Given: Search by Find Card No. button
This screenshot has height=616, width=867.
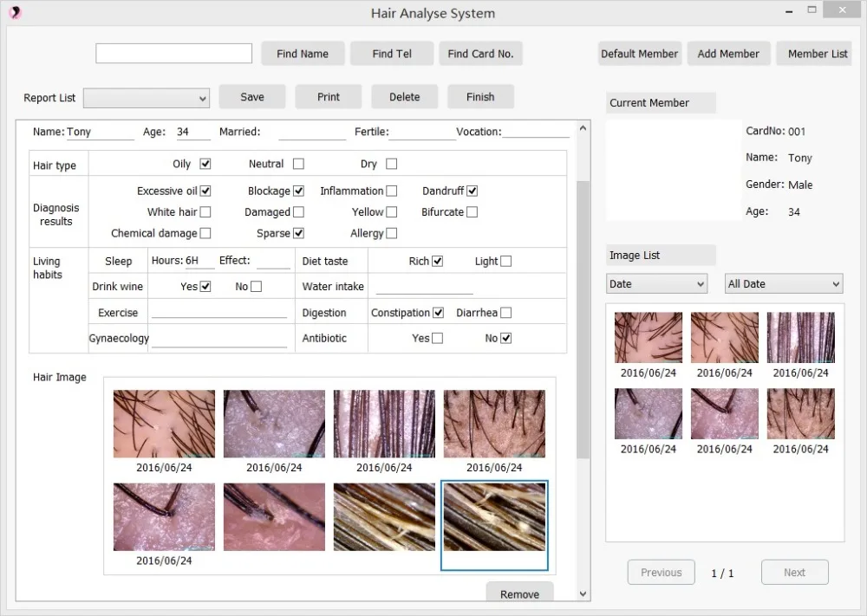Looking at the screenshot, I should [x=480, y=54].
